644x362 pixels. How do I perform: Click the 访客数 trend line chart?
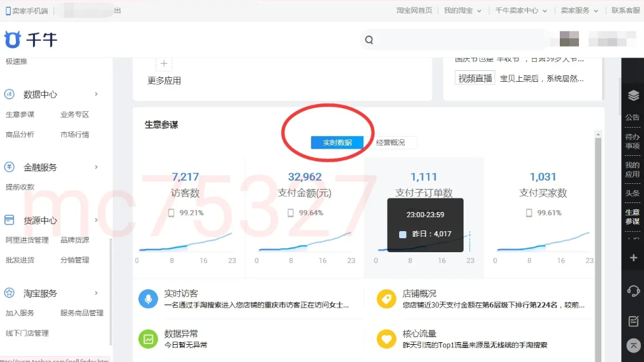(186, 243)
